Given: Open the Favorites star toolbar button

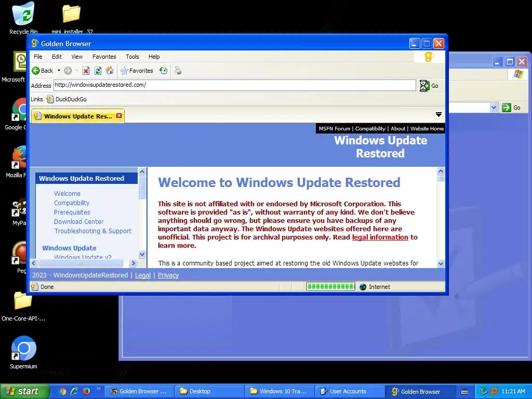Looking at the screenshot, I should coord(137,71).
